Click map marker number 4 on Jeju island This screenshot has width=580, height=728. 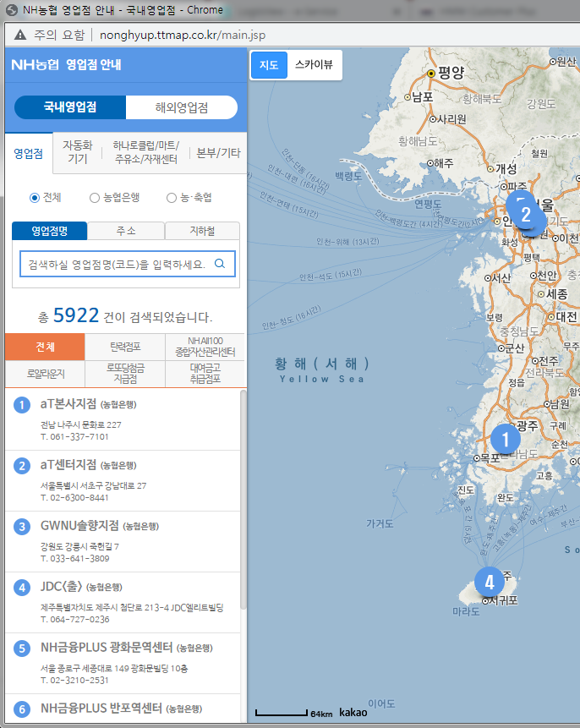(490, 582)
